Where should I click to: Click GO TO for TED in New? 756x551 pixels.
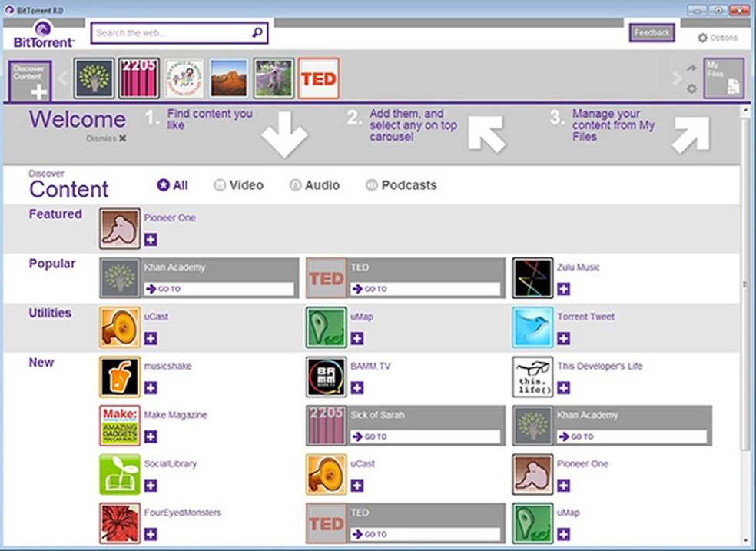click(426, 534)
